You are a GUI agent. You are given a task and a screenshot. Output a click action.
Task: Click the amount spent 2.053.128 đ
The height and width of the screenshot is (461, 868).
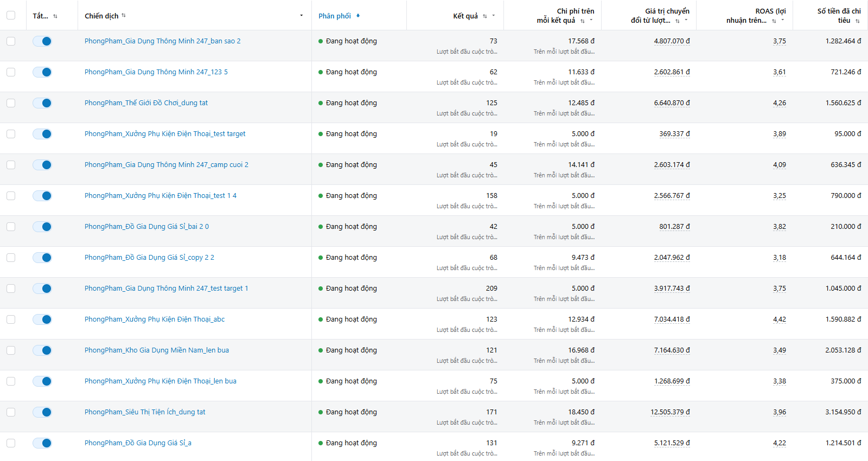coord(844,350)
